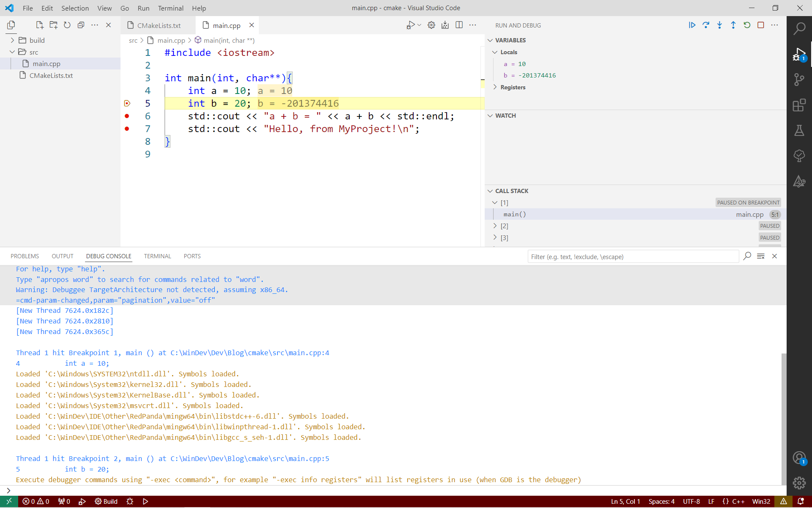Click the debug Continue button

coord(692,25)
